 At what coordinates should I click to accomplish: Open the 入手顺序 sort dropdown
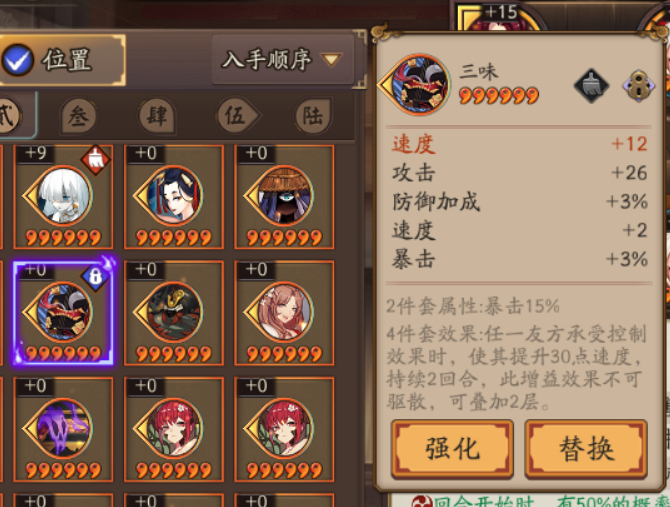[x=283, y=59]
